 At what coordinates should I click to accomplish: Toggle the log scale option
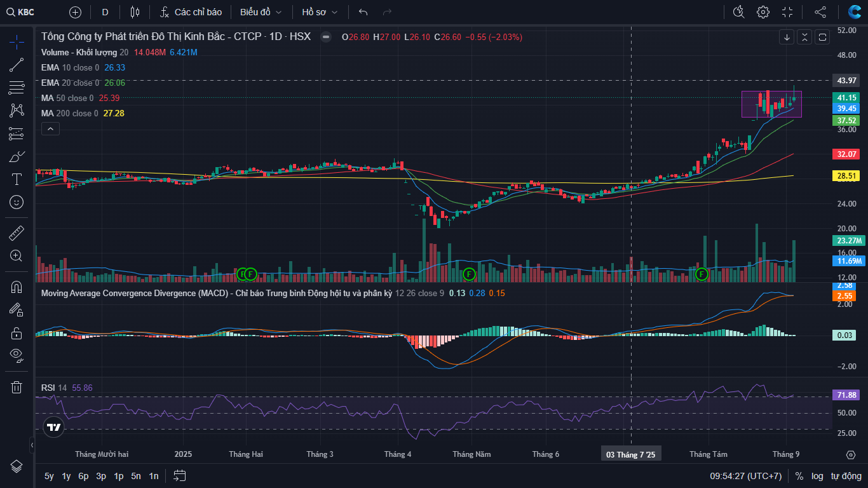817,476
